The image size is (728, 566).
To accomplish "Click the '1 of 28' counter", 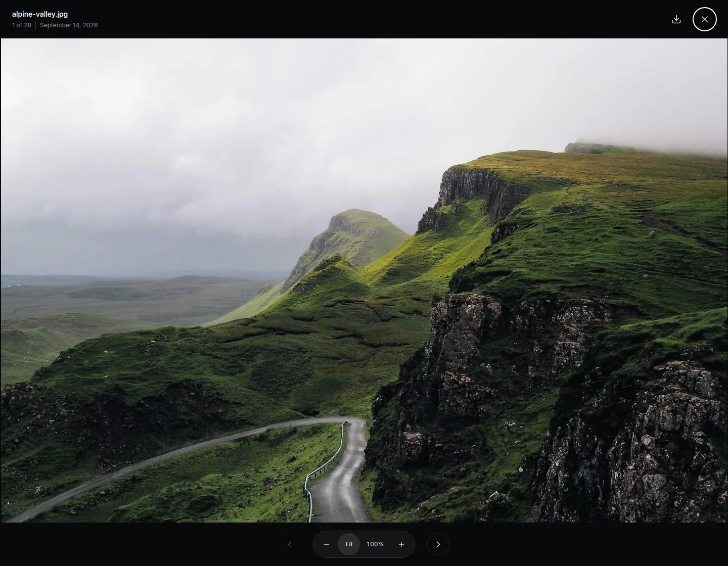I will pyautogui.click(x=22, y=25).
